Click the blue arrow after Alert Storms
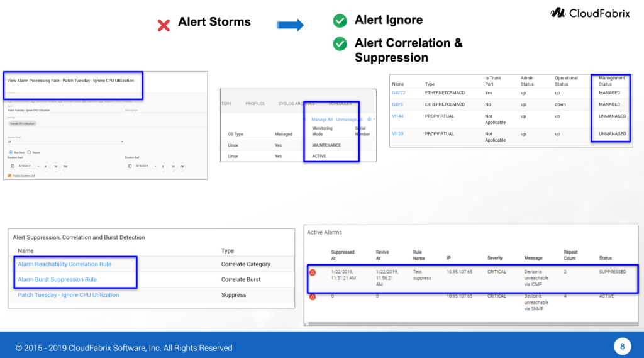The height and width of the screenshot is (358, 644). 290,25
